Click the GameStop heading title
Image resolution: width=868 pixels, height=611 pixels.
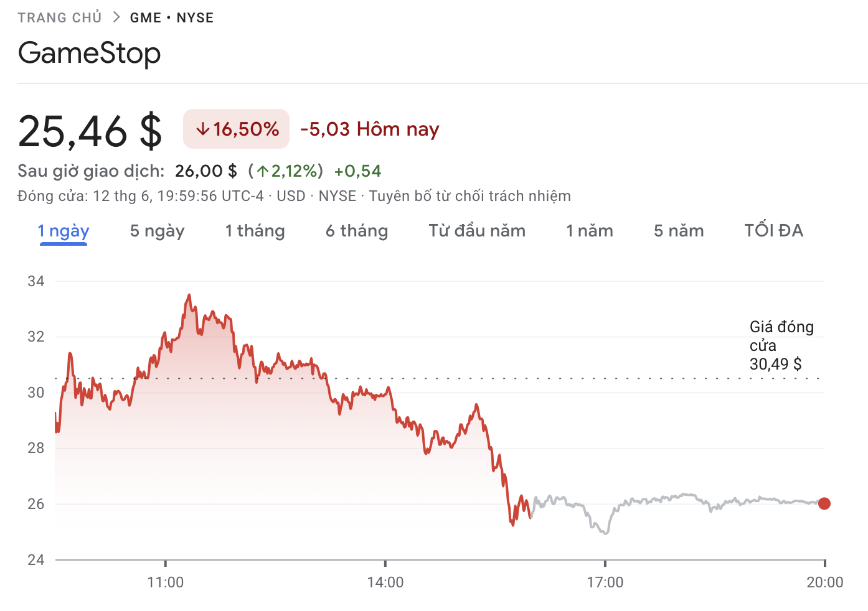point(90,53)
